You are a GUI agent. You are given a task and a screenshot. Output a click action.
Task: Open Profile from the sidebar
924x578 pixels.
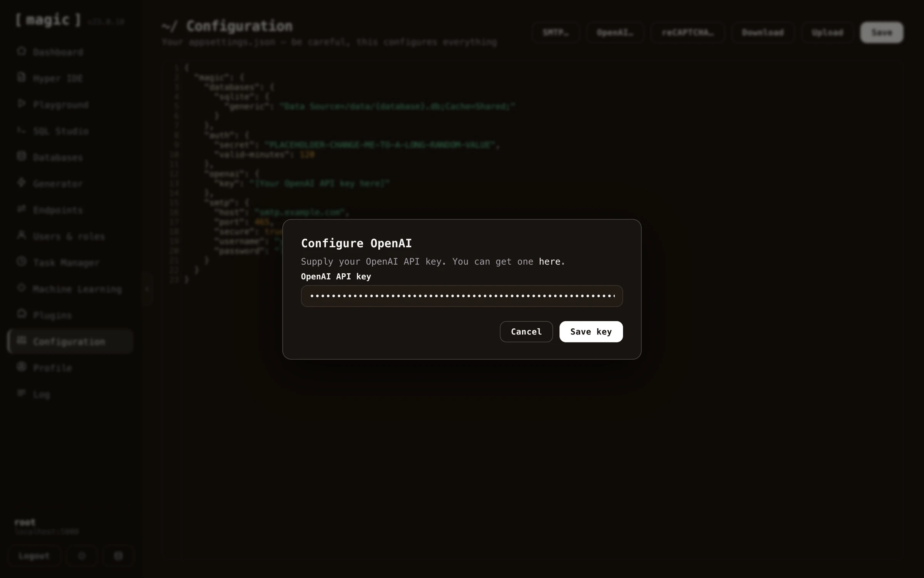(70, 368)
